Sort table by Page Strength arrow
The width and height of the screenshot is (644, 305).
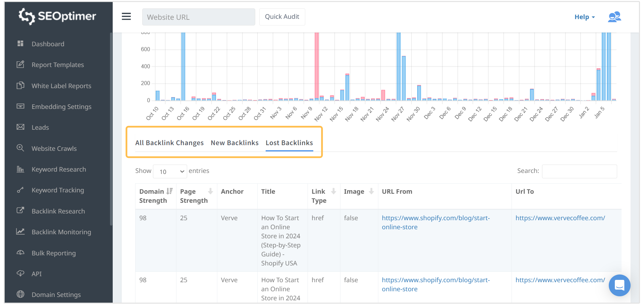point(210,191)
